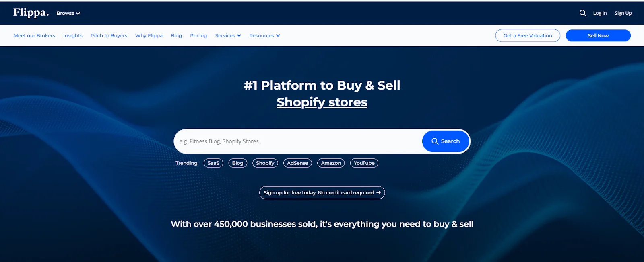
Task: Expand the Browse dropdown
Action: [x=68, y=13]
